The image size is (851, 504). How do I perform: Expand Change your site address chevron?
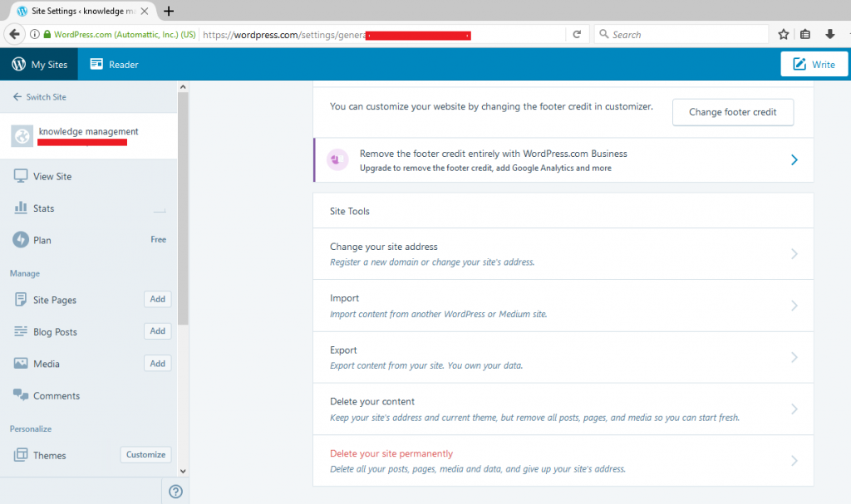[x=794, y=254]
